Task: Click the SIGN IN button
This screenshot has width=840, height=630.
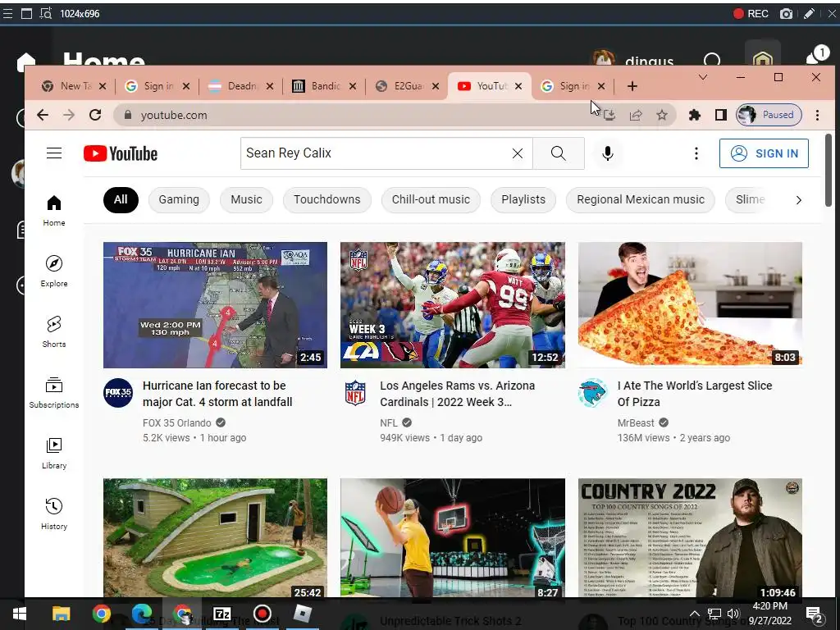Action: point(764,153)
